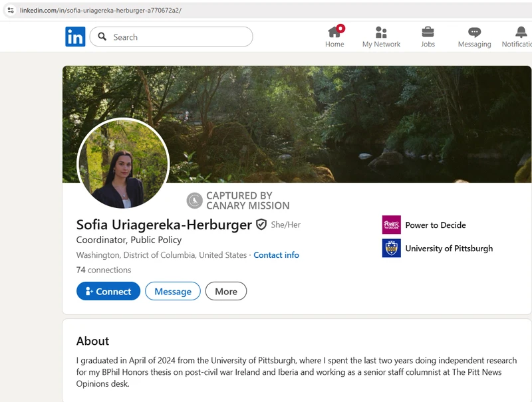Click the name Sofia Uriagereka-Herburger
532x402 pixels.
(164, 225)
